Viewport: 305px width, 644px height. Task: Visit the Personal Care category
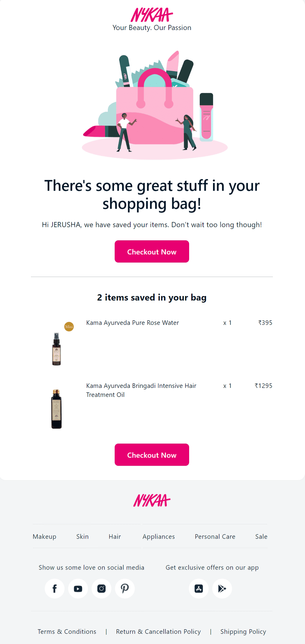click(215, 537)
